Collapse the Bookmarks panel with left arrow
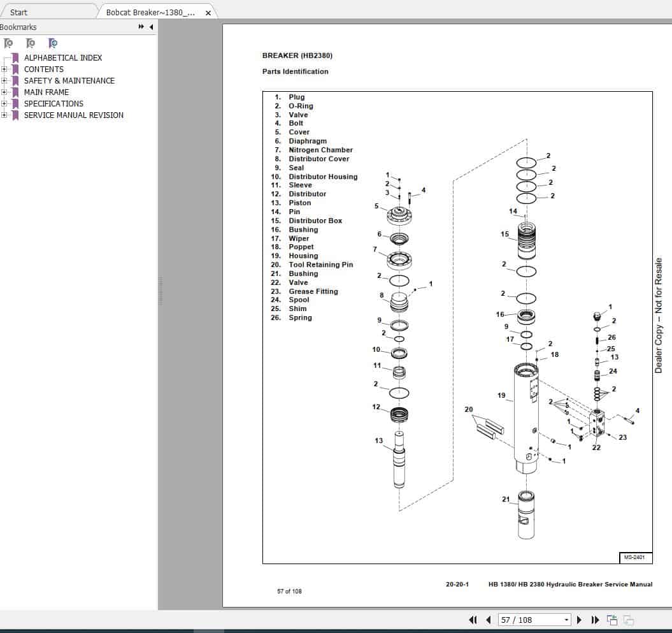The image size is (672, 633). [x=149, y=27]
